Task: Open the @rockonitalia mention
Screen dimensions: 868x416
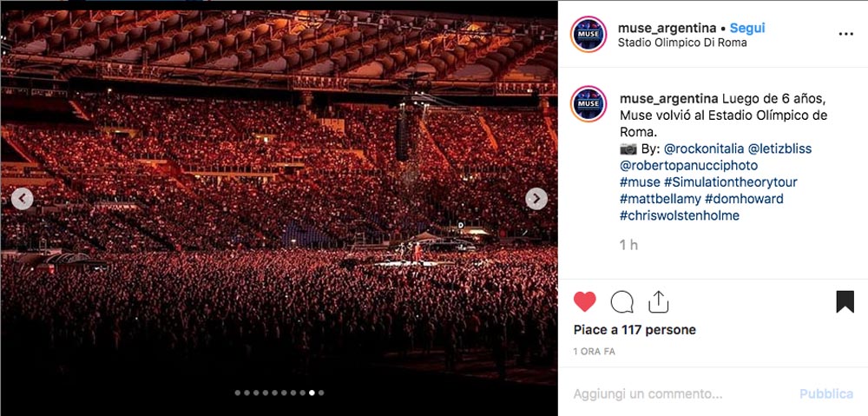Action: pos(704,149)
